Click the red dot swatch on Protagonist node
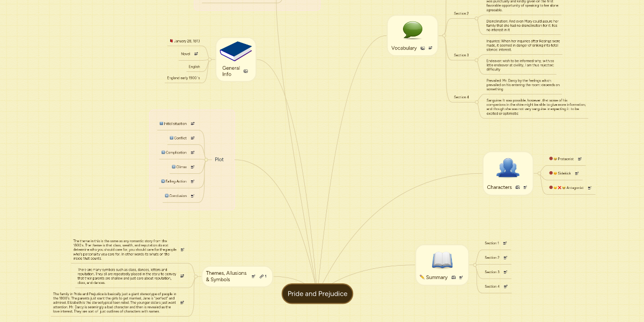The image size is (644, 322). point(551,158)
